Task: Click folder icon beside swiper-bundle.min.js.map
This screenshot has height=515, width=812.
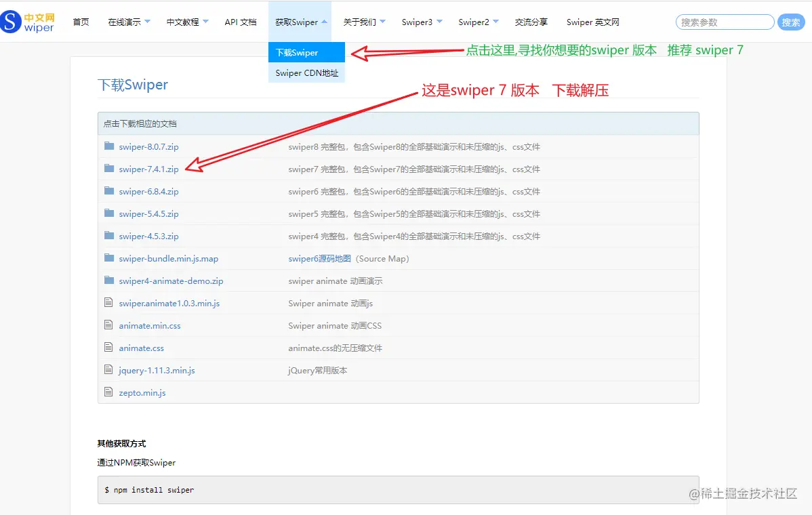Action: click(x=108, y=257)
